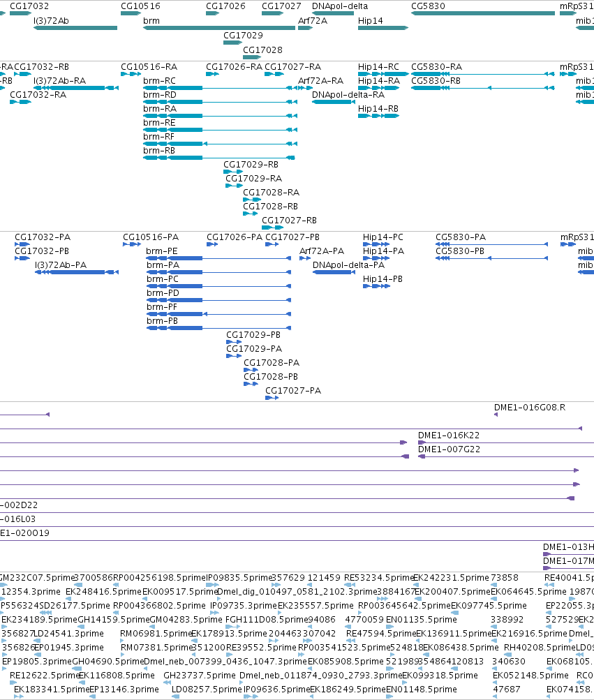Click the Hip14-PC protein label

point(383,237)
